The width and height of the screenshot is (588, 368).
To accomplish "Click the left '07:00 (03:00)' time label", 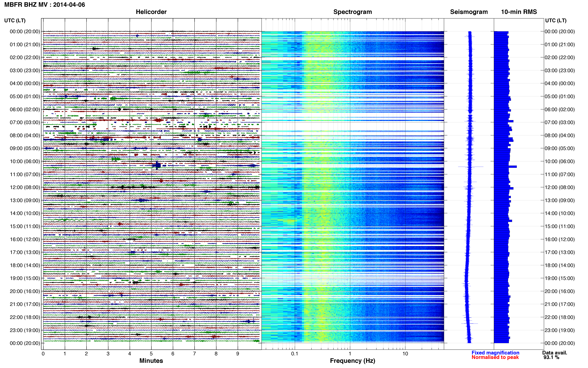I will coord(25,122).
